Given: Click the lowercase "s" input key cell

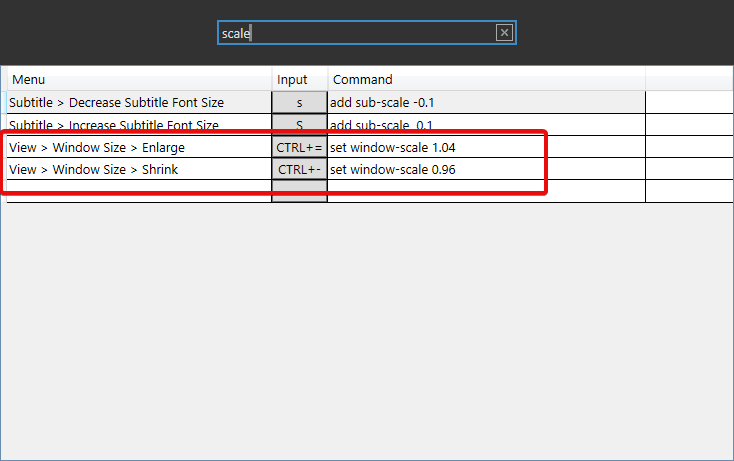Looking at the screenshot, I should point(300,102).
